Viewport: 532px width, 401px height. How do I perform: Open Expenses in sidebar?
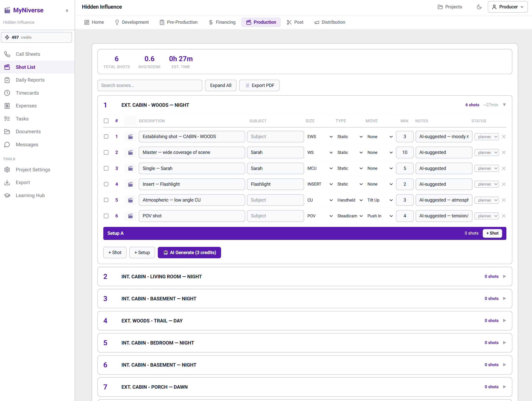coord(26,106)
